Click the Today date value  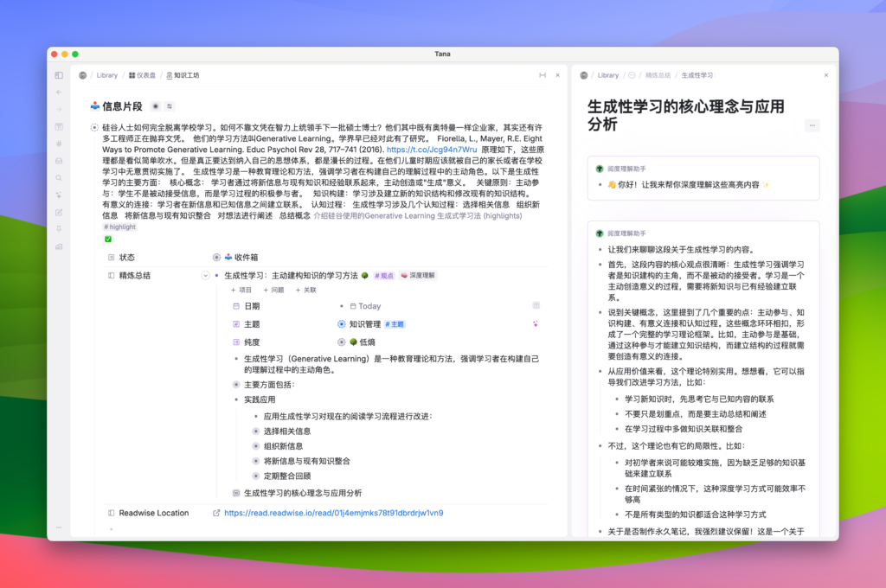[365, 306]
